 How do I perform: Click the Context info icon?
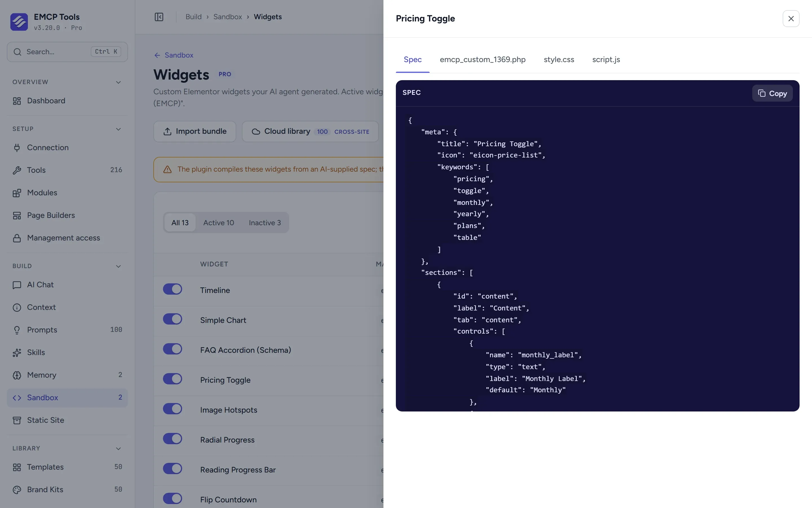pos(17,307)
